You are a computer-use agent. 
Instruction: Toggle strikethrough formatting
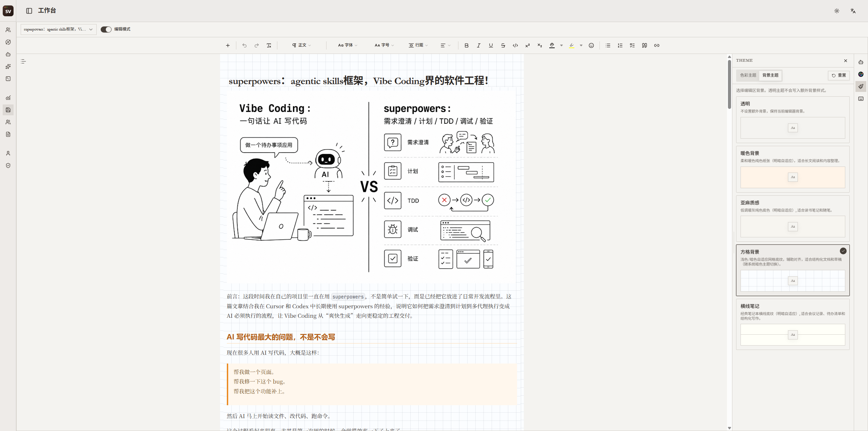(x=503, y=45)
